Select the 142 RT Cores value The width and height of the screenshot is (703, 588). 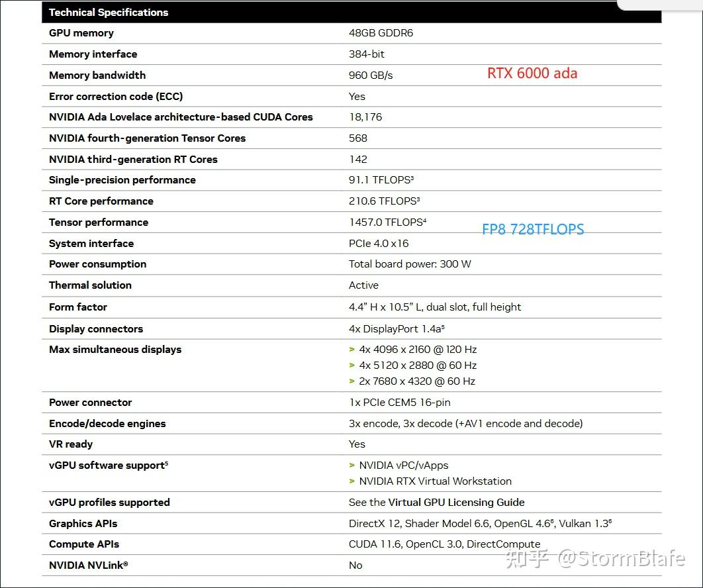click(357, 159)
